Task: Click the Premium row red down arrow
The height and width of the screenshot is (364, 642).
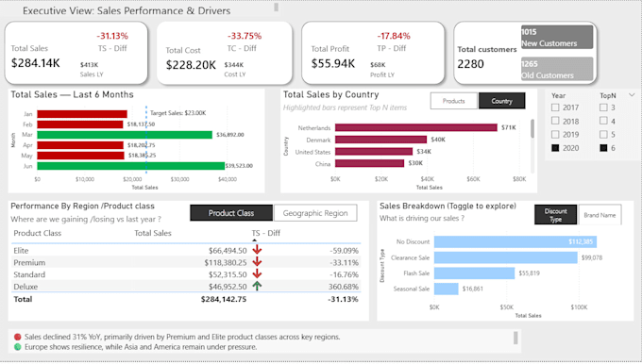Action: 257,262
